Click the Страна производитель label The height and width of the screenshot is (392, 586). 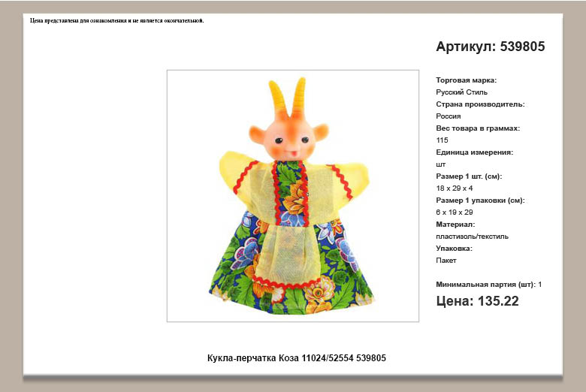pos(480,104)
